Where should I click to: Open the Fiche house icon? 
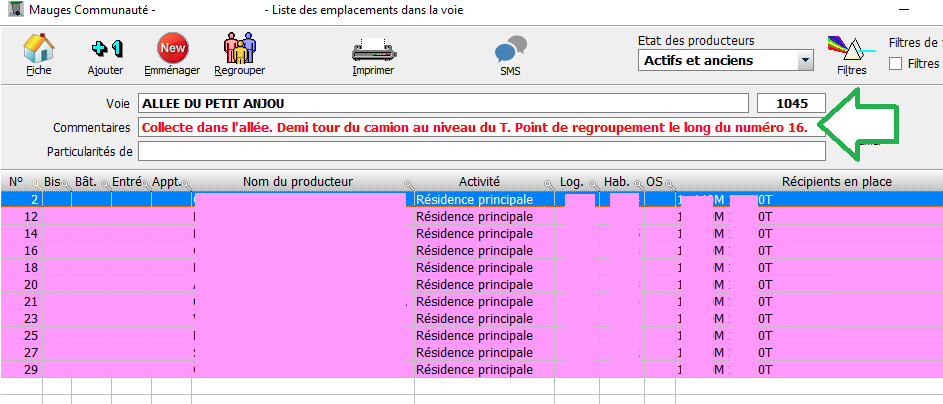coord(38,49)
